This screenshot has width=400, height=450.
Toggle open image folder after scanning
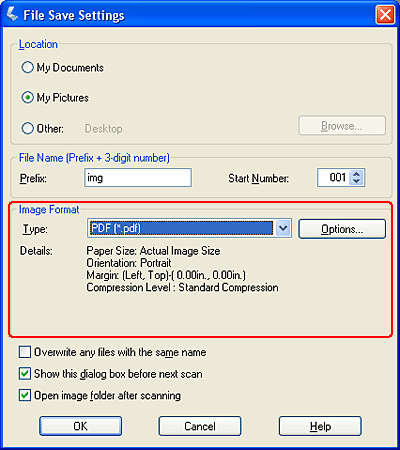coord(25,395)
